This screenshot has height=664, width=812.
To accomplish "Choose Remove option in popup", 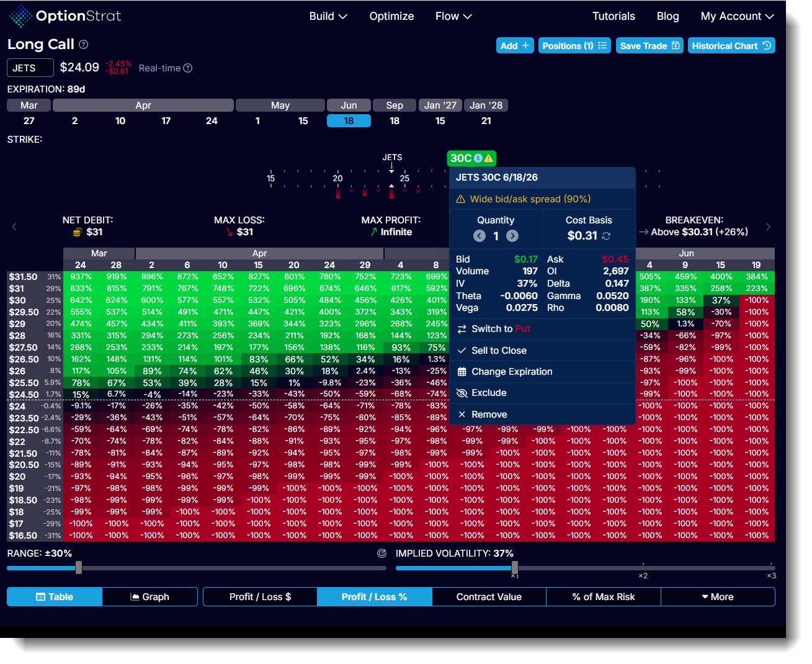I will pos(543,415).
